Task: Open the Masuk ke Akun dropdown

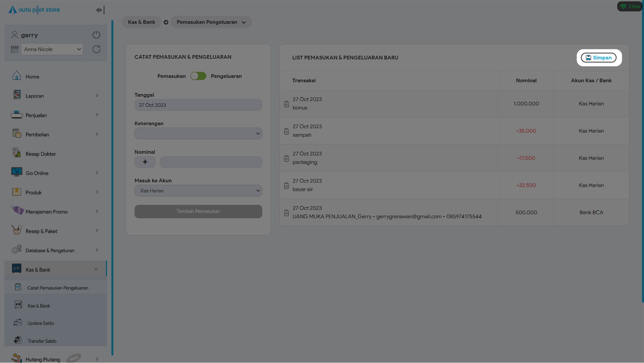Action: pyautogui.click(x=198, y=191)
